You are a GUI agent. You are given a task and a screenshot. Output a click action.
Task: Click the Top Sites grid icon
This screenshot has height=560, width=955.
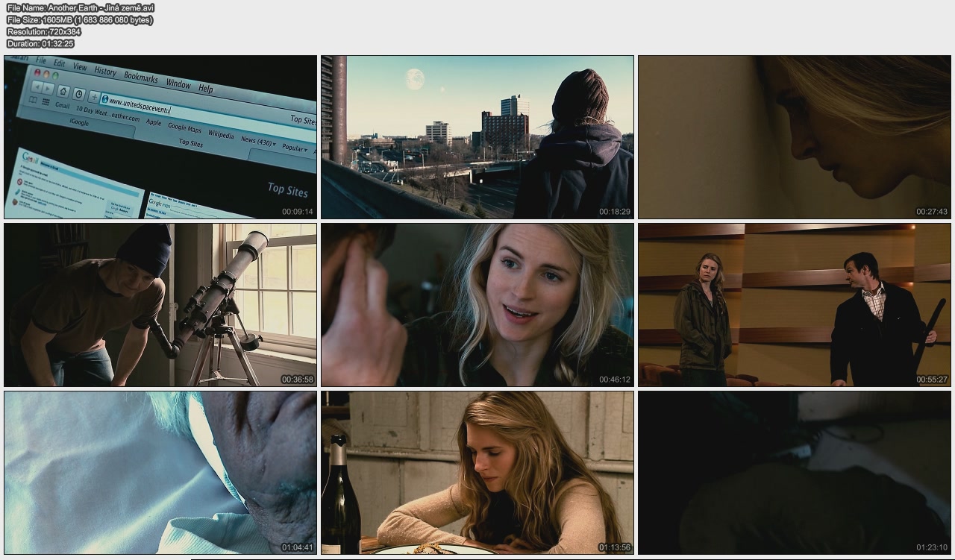point(46,102)
